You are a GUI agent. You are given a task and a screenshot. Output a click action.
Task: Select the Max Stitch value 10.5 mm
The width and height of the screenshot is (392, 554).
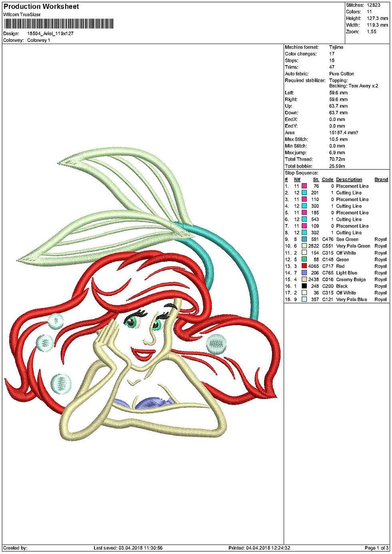pyautogui.click(x=338, y=139)
